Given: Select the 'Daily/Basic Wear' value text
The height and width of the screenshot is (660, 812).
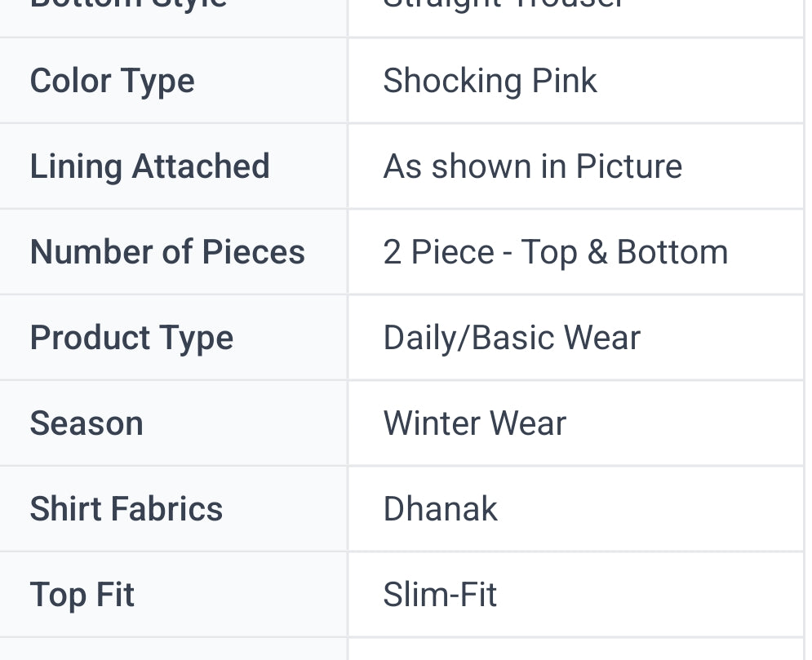Looking at the screenshot, I should click(x=512, y=338).
